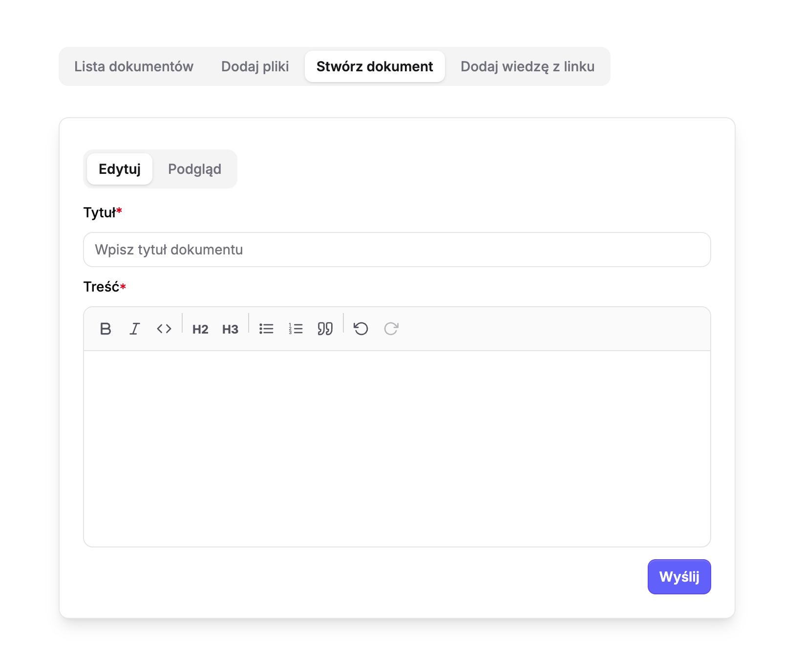804x672 pixels.
Task: Toggle bold formatting in the editor
Action: (x=106, y=329)
